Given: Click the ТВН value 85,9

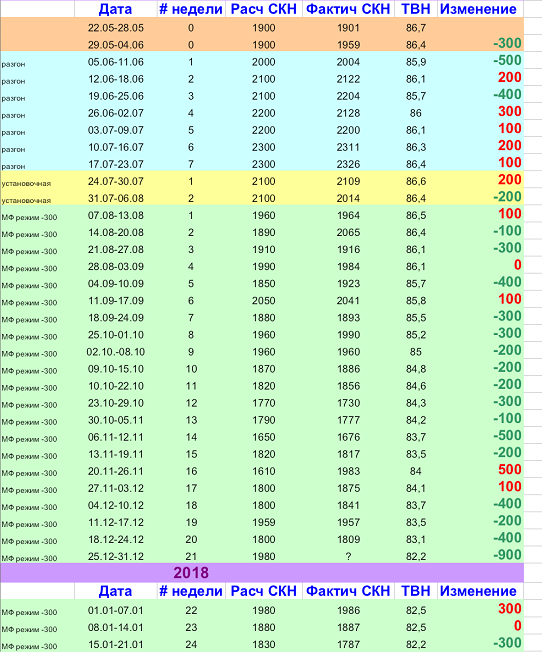Looking at the screenshot, I should [x=416, y=62].
